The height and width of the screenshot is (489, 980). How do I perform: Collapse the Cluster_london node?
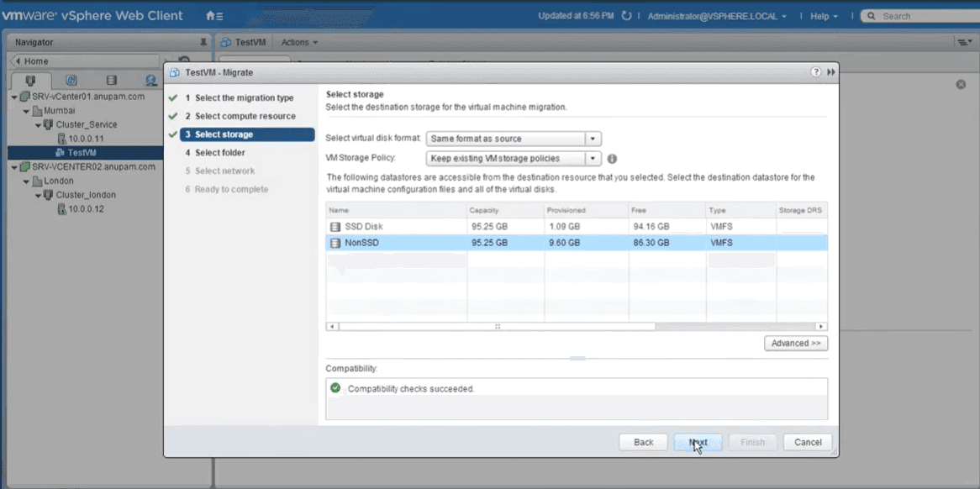point(38,195)
